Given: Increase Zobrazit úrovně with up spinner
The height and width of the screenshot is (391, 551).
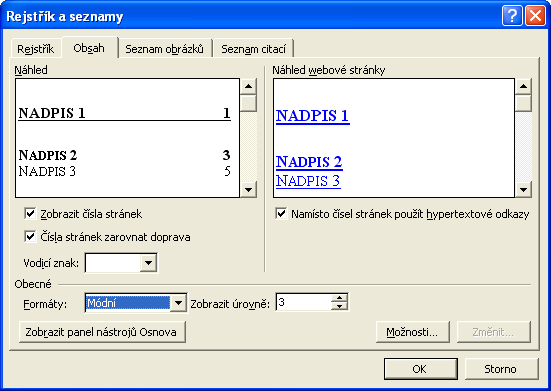Looking at the screenshot, I should coord(339,298).
